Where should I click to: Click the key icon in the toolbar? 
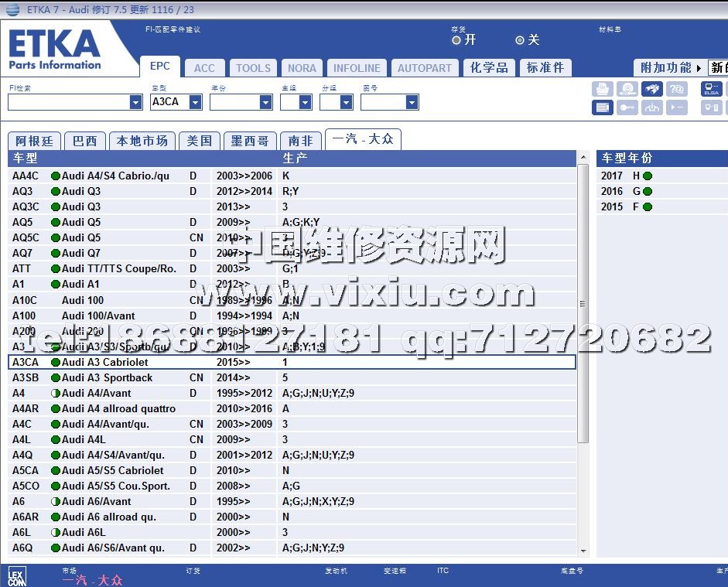pos(627,108)
